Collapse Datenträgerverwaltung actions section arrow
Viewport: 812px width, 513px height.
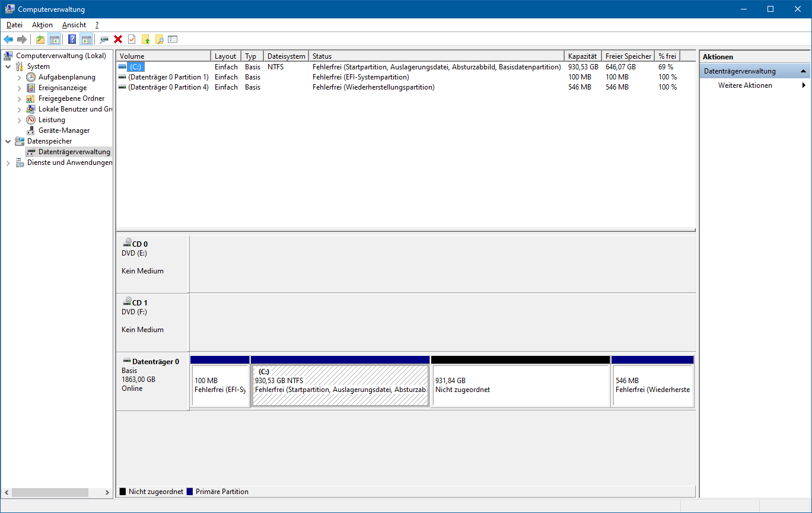coord(803,71)
